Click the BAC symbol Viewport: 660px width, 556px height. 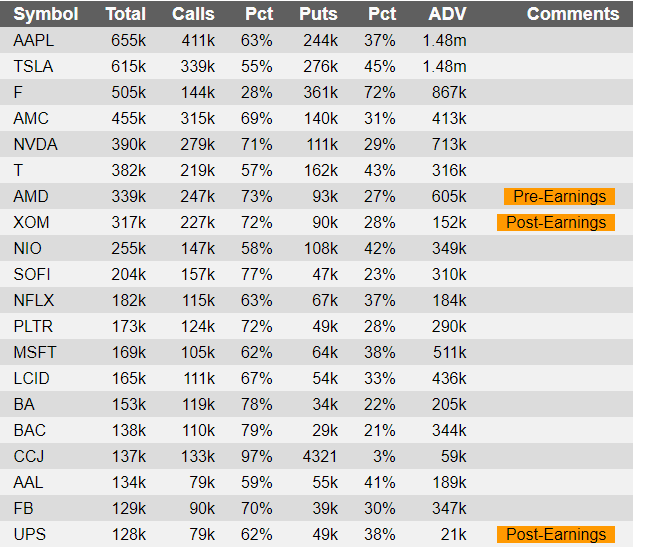[x=29, y=431]
